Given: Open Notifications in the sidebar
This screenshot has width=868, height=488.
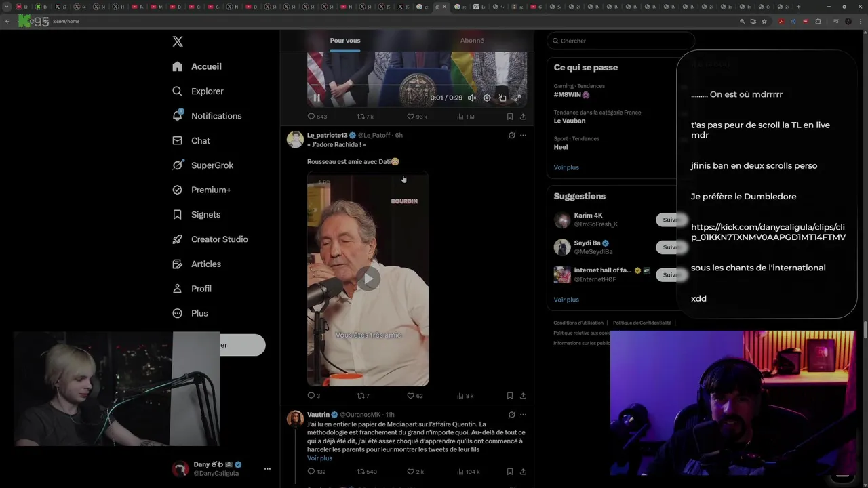Looking at the screenshot, I should coord(207,116).
